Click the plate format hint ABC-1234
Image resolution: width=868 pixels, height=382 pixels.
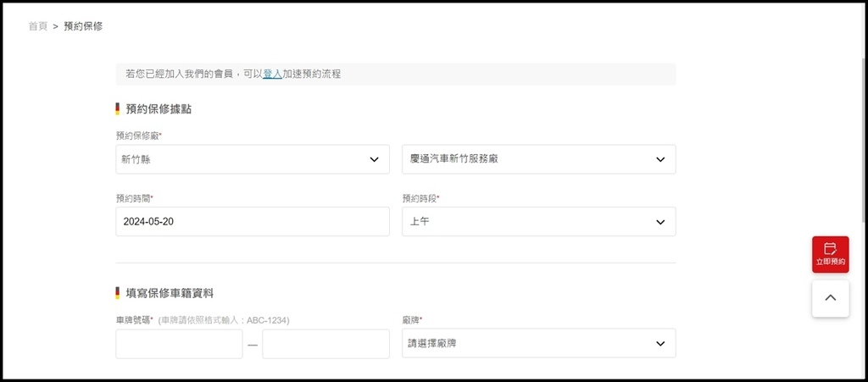pyautogui.click(x=224, y=320)
